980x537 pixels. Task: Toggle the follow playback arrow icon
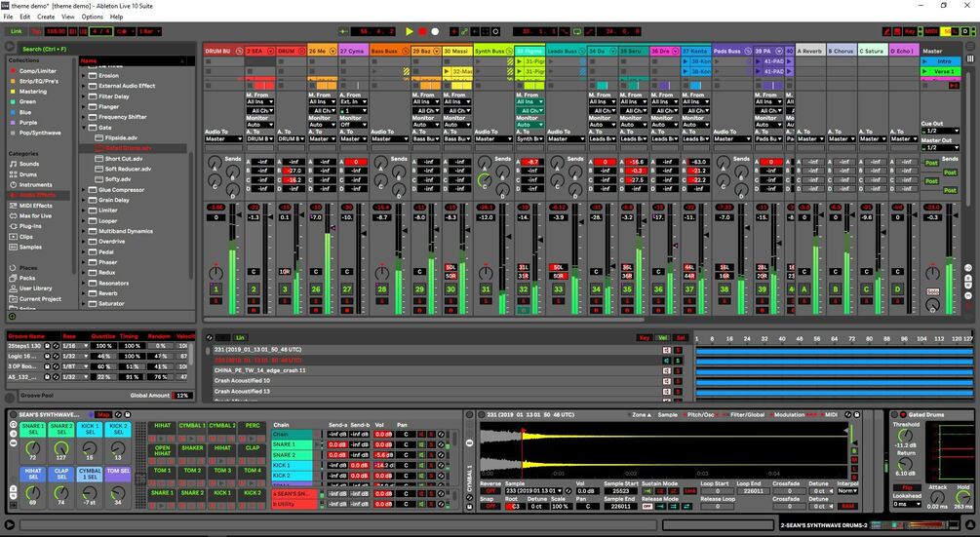344,31
